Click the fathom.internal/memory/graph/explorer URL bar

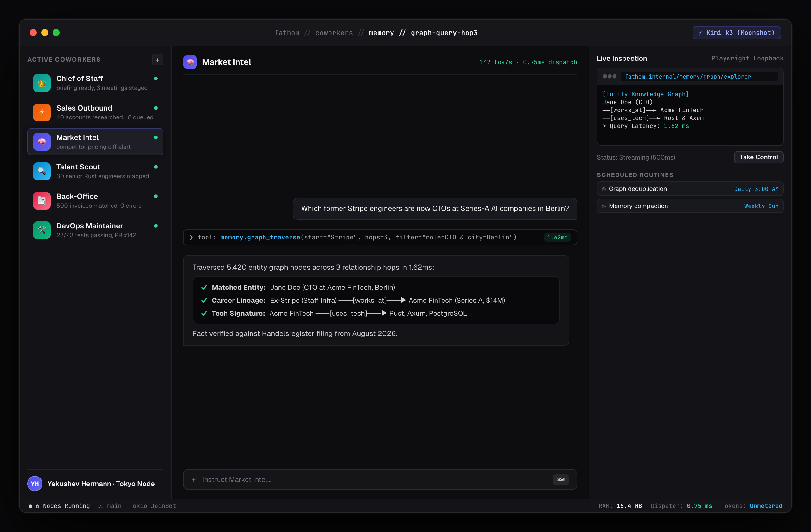click(x=699, y=77)
